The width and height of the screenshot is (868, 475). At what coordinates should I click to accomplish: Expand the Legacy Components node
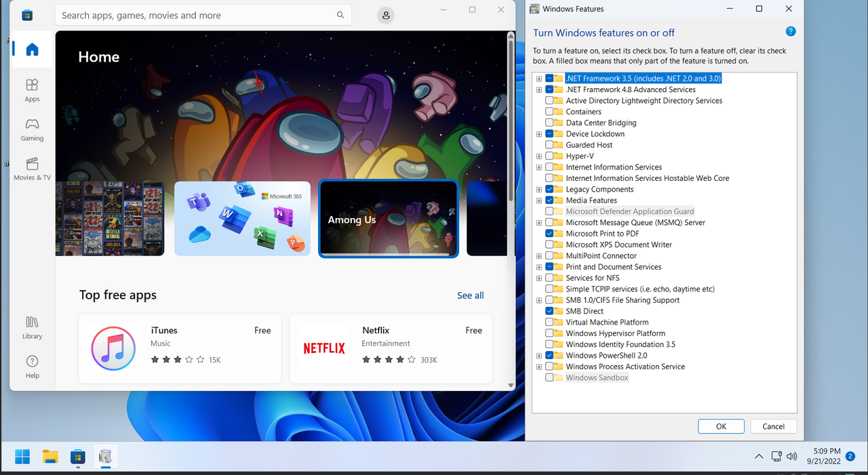click(539, 190)
